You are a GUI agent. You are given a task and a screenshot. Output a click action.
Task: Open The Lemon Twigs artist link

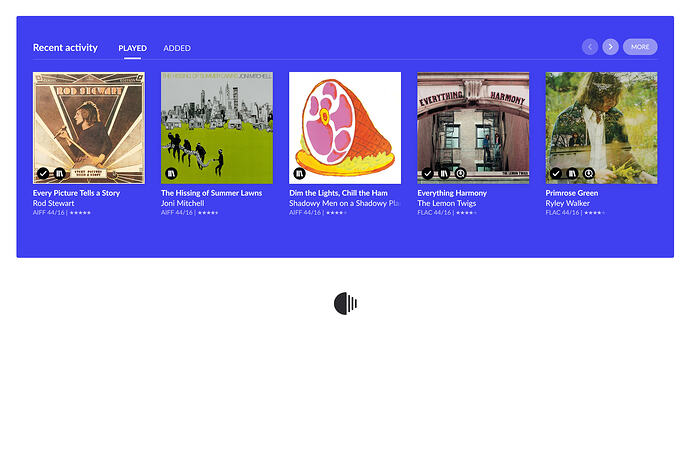pyautogui.click(x=447, y=203)
